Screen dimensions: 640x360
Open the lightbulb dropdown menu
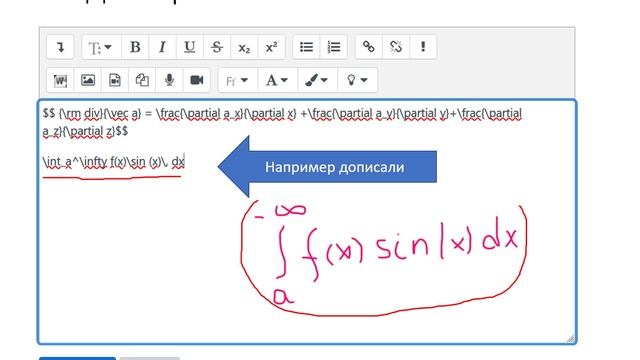pos(357,80)
